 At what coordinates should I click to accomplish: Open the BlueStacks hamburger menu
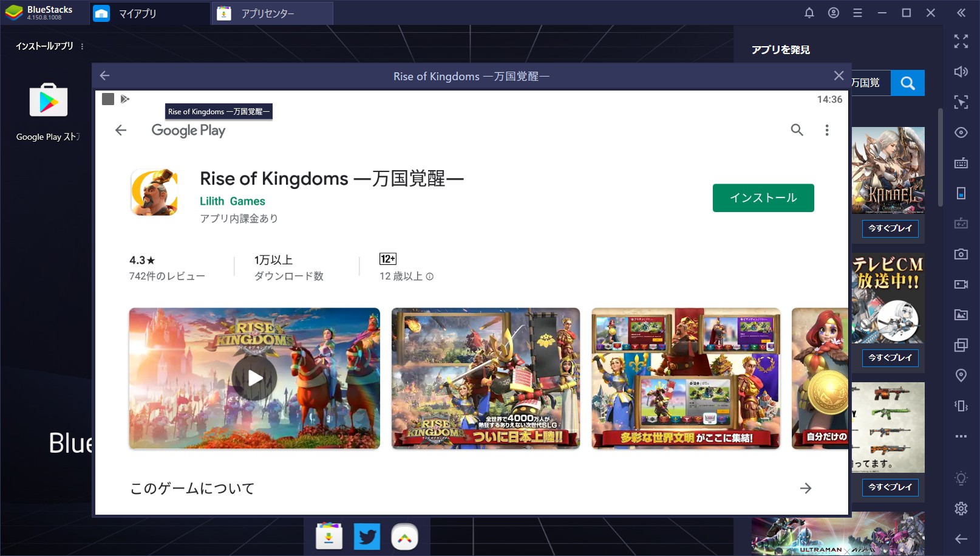click(857, 13)
